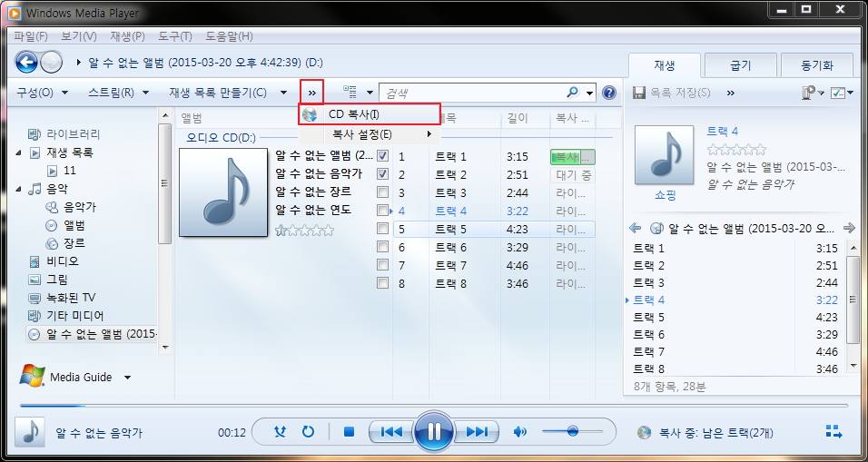
Task: Open 구성(O) dropdown
Action: coord(43,93)
